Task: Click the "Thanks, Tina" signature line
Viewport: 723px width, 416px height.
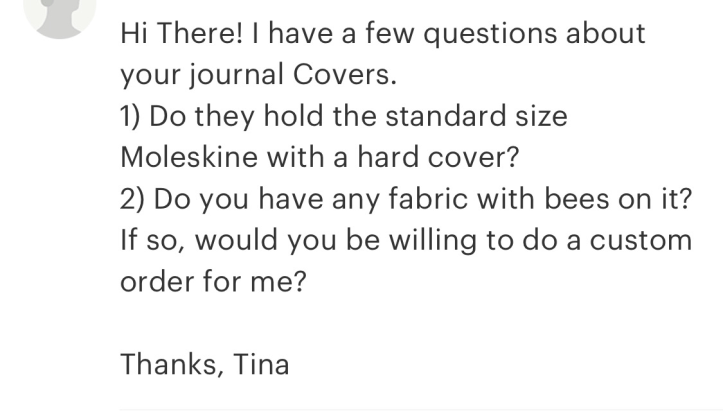Action: 204,364
